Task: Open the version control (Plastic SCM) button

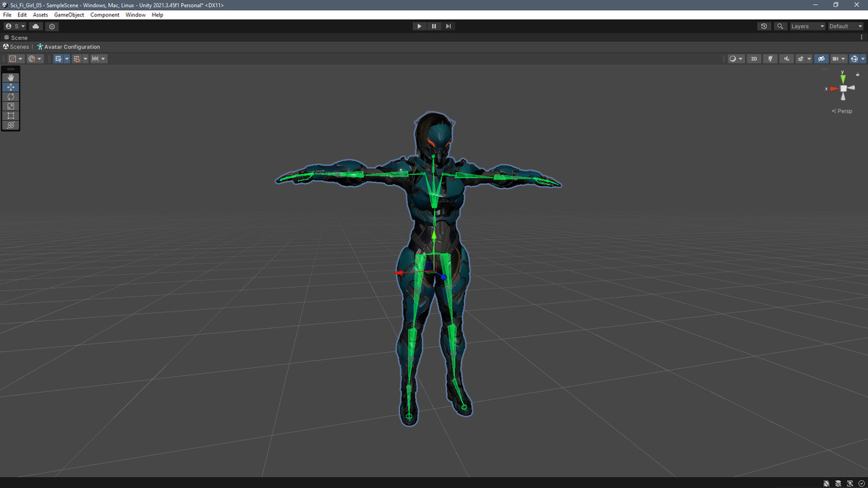Action: click(x=52, y=26)
